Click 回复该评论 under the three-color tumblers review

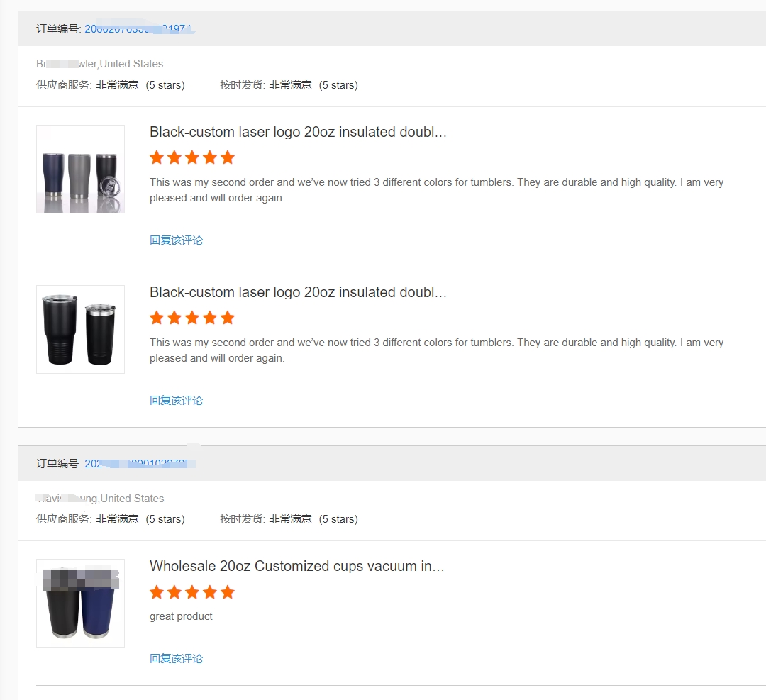(x=176, y=240)
